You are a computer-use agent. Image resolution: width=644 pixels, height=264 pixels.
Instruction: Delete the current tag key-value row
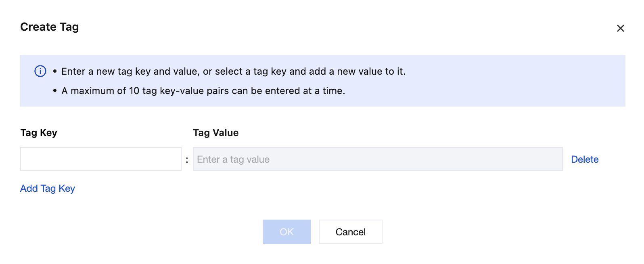click(x=584, y=159)
